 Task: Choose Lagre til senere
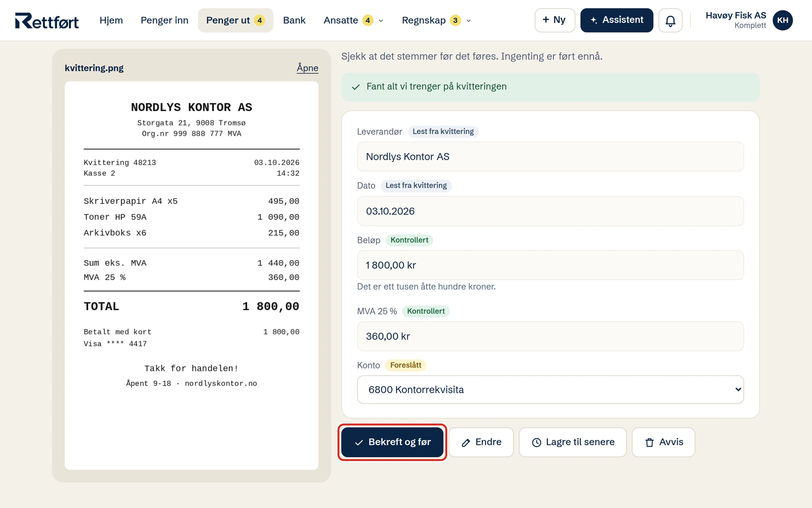coord(572,442)
